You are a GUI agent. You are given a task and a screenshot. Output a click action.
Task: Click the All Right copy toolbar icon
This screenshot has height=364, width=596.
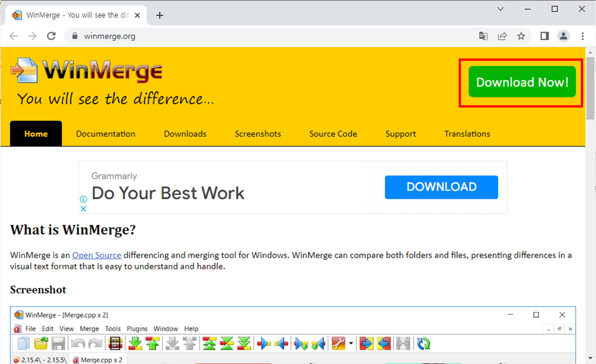[x=366, y=344]
